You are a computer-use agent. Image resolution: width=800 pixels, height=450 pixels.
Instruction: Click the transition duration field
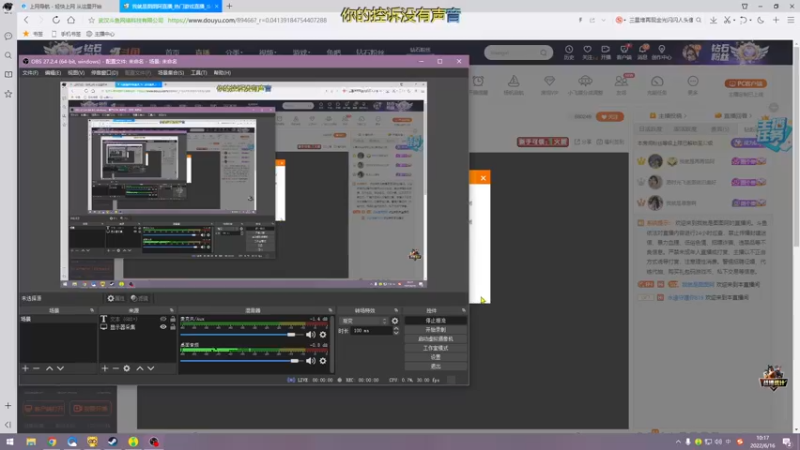[370, 331]
